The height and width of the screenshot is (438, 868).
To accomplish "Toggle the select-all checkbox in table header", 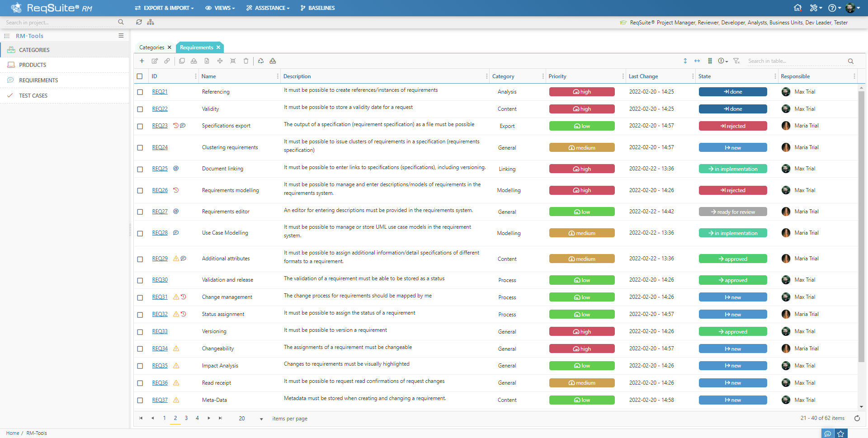I will click(140, 76).
